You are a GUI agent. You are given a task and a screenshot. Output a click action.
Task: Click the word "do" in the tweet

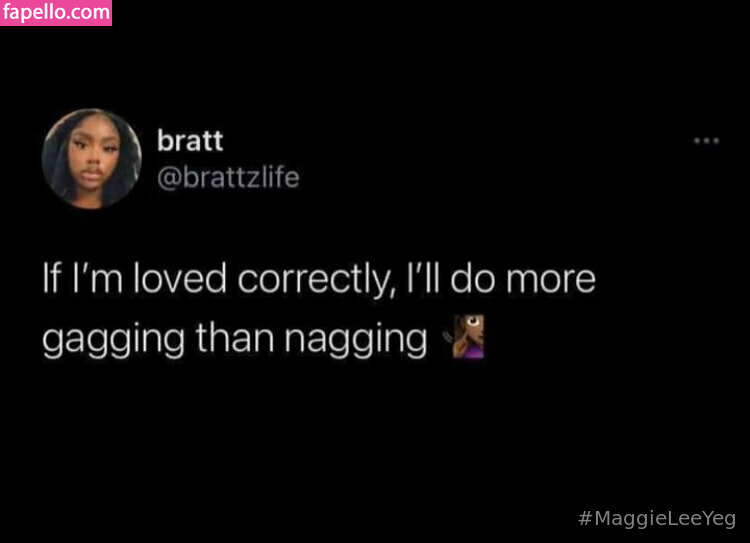tap(473, 279)
